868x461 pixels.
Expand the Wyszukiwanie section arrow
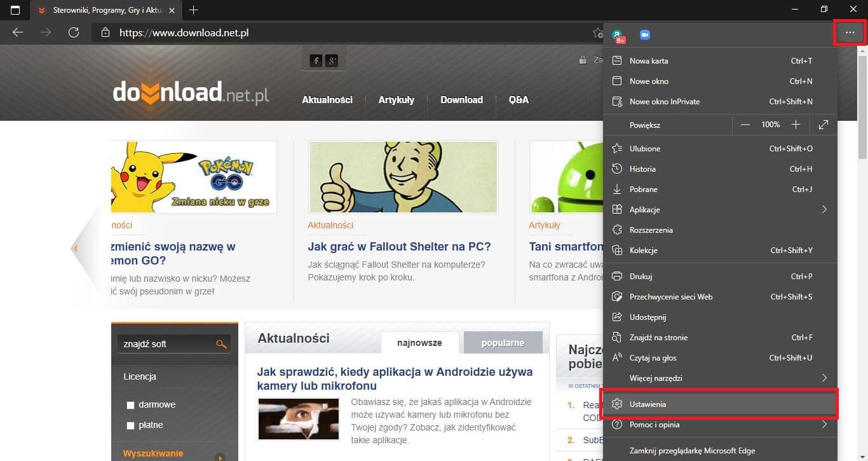point(220,457)
